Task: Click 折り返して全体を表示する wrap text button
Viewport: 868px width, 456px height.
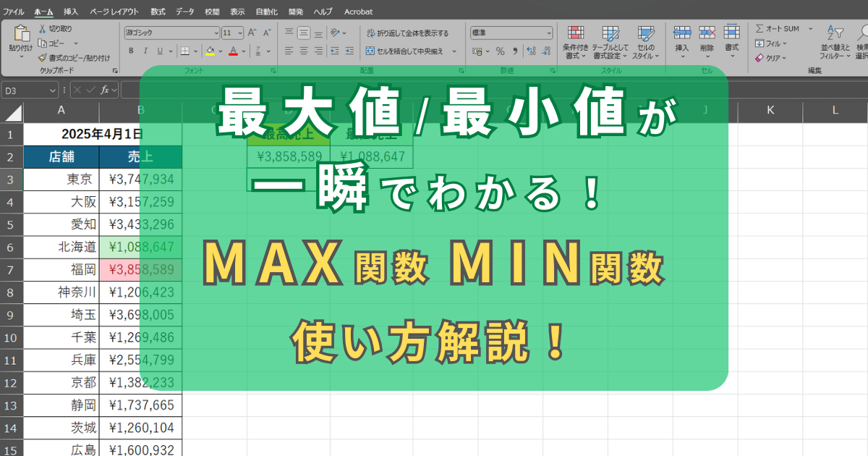Action: pos(407,33)
